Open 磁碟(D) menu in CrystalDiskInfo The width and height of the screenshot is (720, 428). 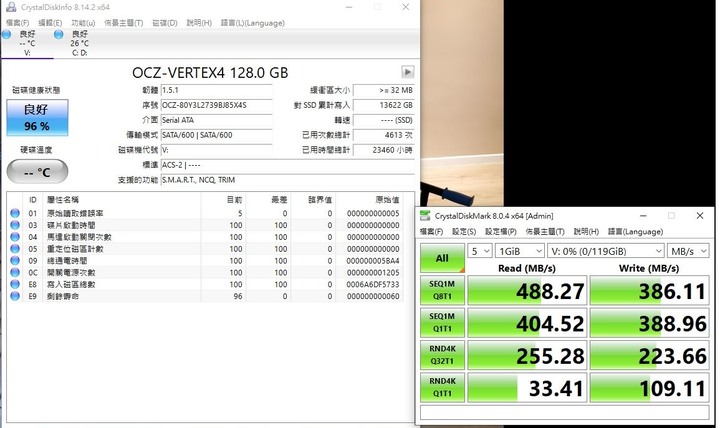pyautogui.click(x=165, y=23)
